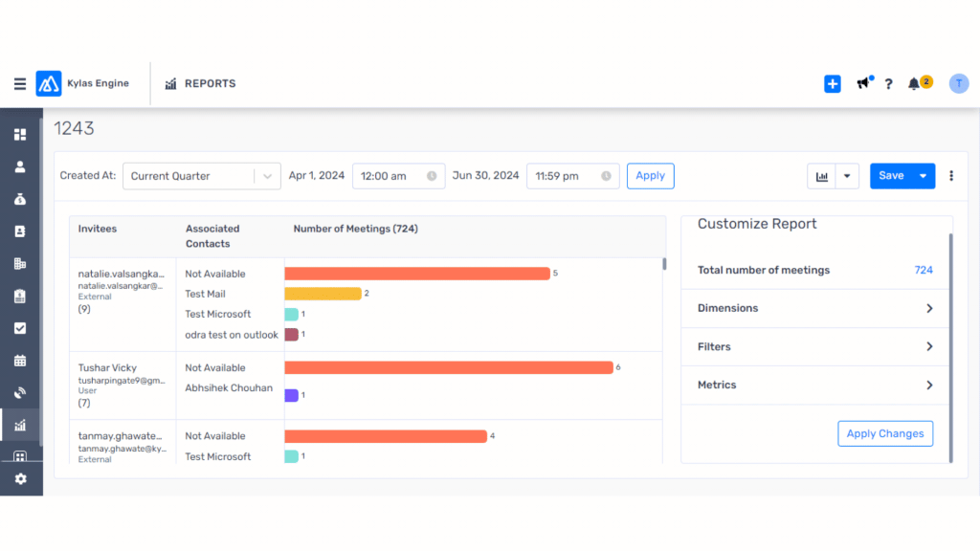Toggle the sidebar using the hamburger menu
Image resolution: width=980 pixels, height=551 pixels.
[19, 83]
